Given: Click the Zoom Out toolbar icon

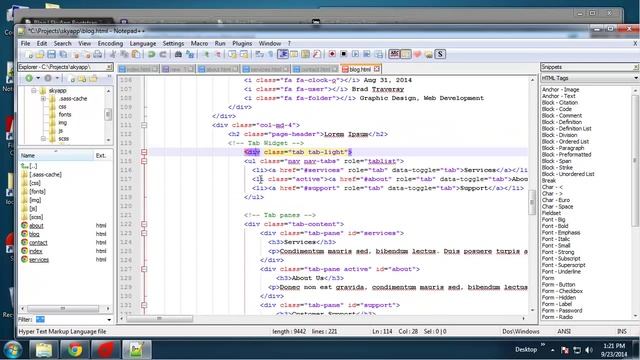Looking at the screenshot, I should pos(218,54).
